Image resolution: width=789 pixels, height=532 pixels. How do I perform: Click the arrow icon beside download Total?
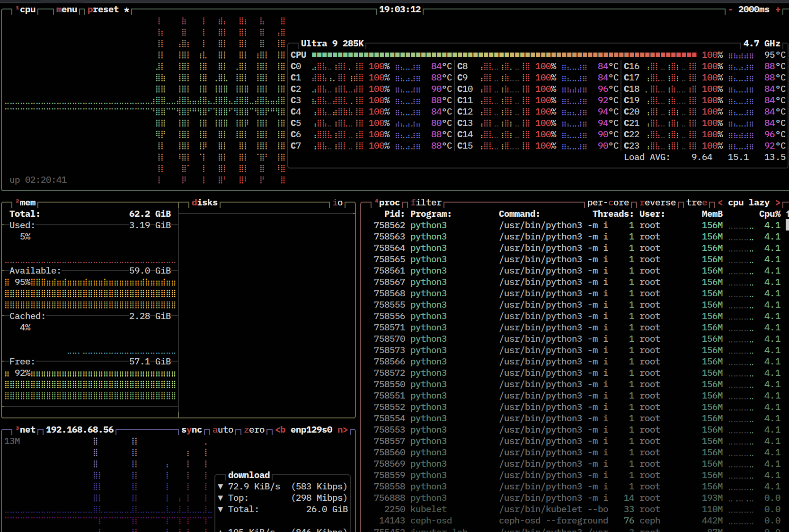coord(221,509)
